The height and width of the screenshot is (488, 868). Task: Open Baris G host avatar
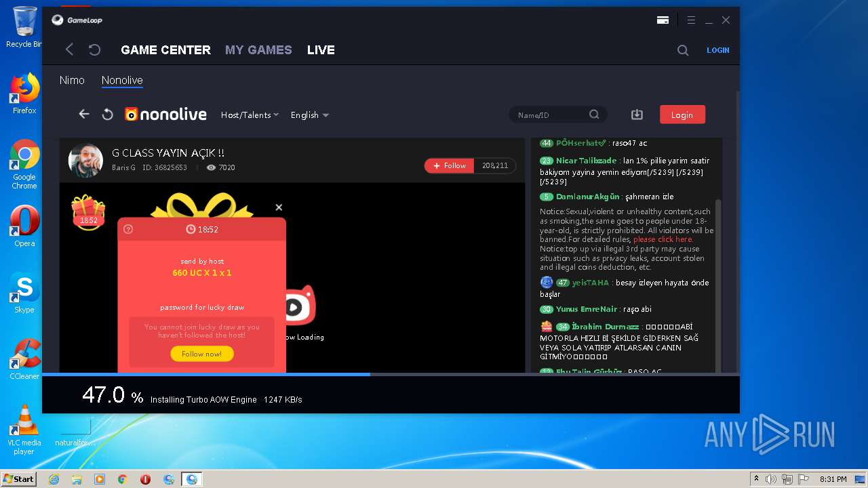(85, 161)
